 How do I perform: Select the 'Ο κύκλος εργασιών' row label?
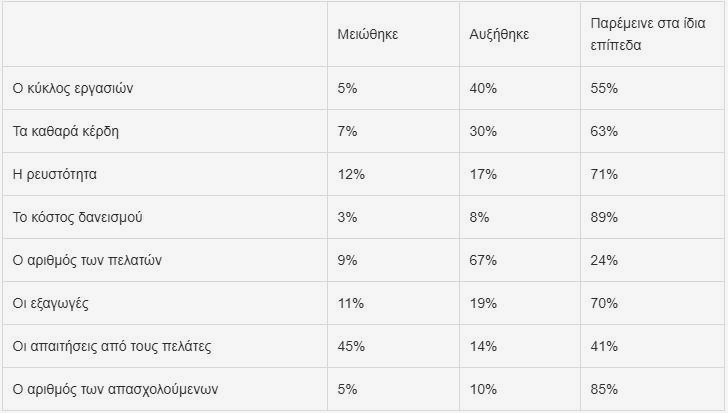[72, 88]
